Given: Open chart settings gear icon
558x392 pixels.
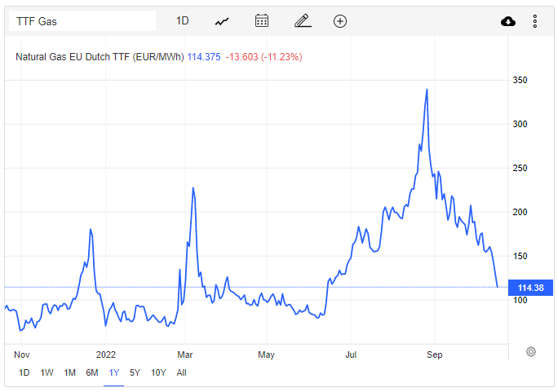Looking at the screenshot, I should 530,352.
